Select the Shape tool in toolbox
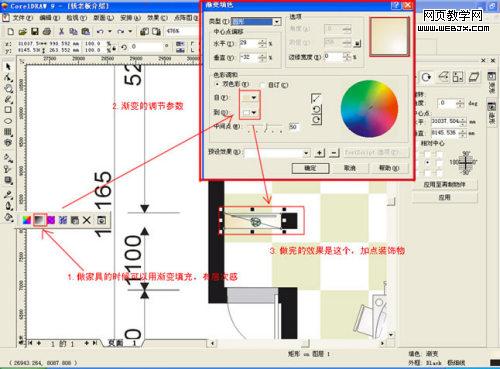Screen dimensions: 500x369 (8, 78)
